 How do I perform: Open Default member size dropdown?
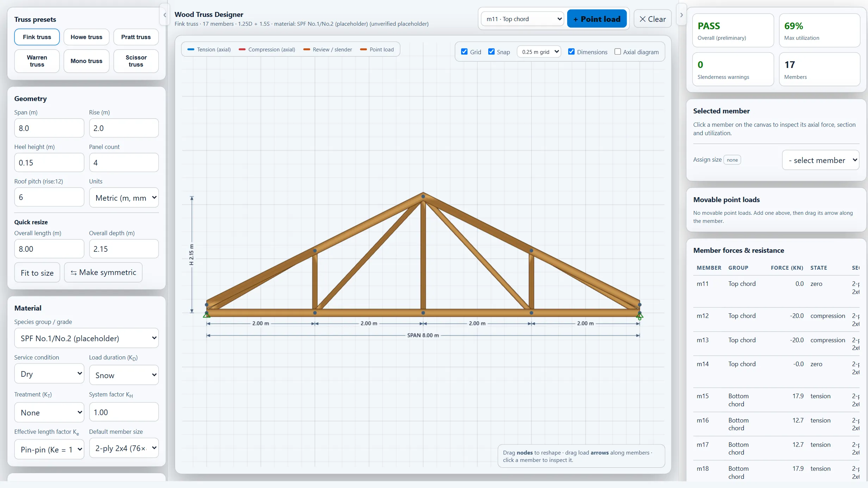pos(124,448)
